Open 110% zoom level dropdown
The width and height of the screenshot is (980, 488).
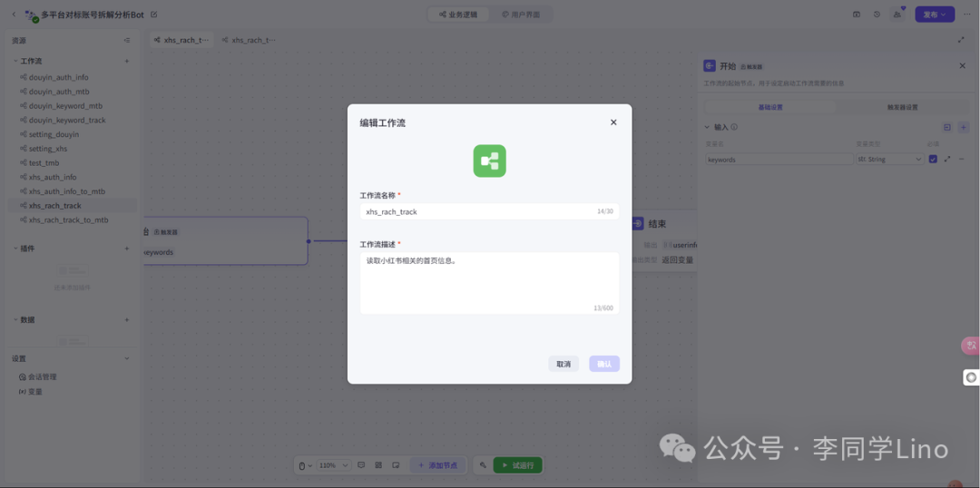pos(334,465)
